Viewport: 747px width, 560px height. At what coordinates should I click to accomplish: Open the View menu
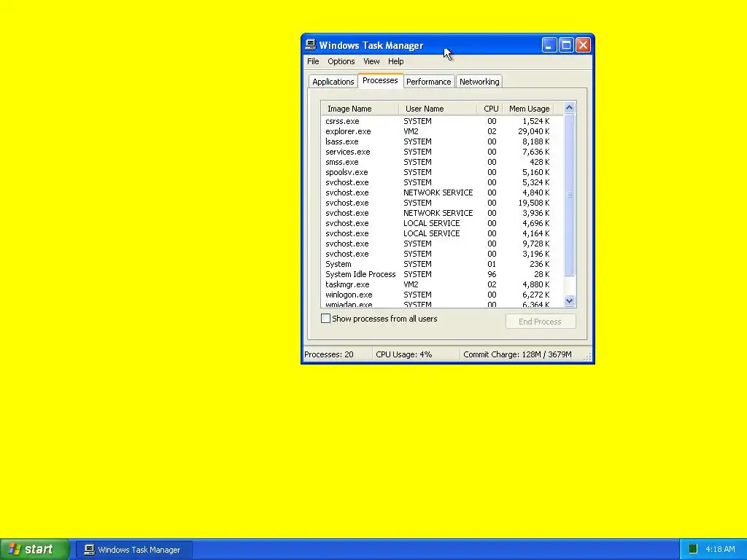tap(371, 61)
